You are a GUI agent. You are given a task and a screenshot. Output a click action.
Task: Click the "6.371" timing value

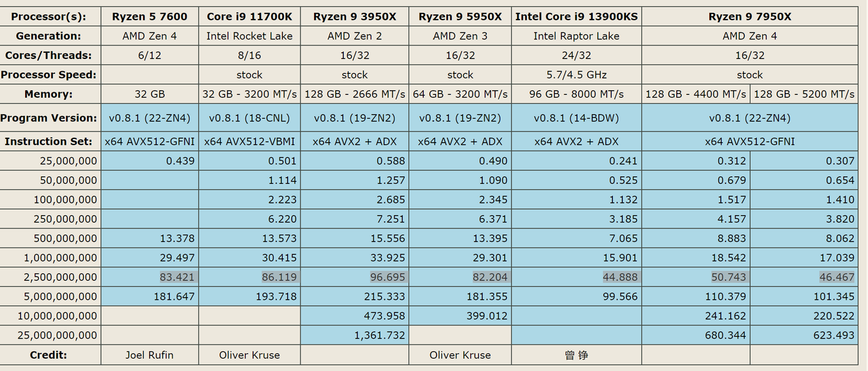tap(492, 218)
